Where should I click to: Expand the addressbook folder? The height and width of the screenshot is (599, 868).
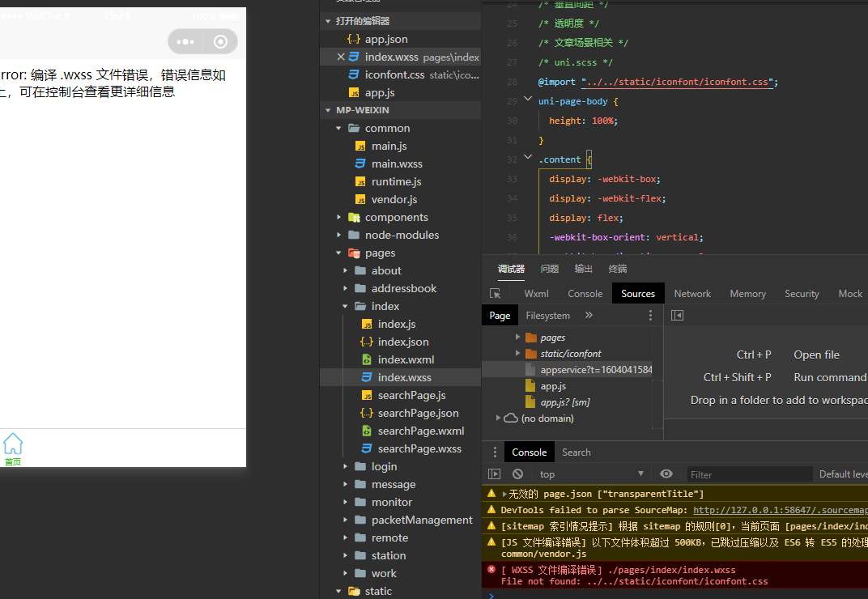(x=346, y=288)
